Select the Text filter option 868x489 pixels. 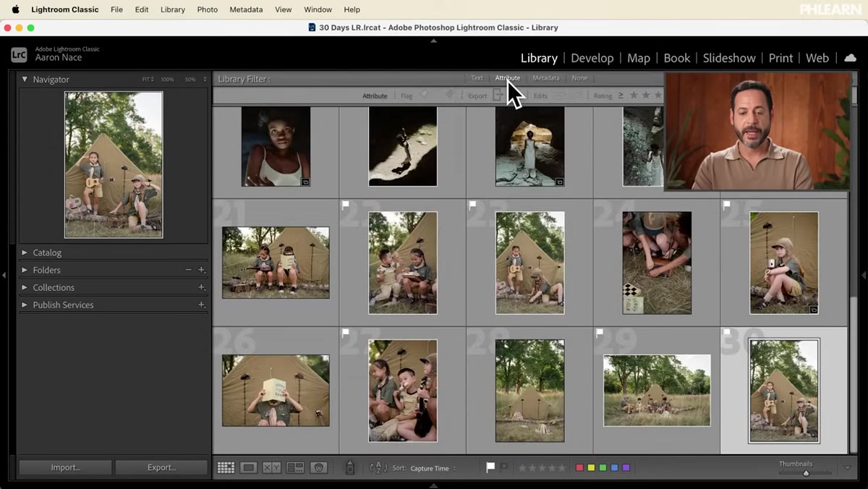[x=477, y=78]
